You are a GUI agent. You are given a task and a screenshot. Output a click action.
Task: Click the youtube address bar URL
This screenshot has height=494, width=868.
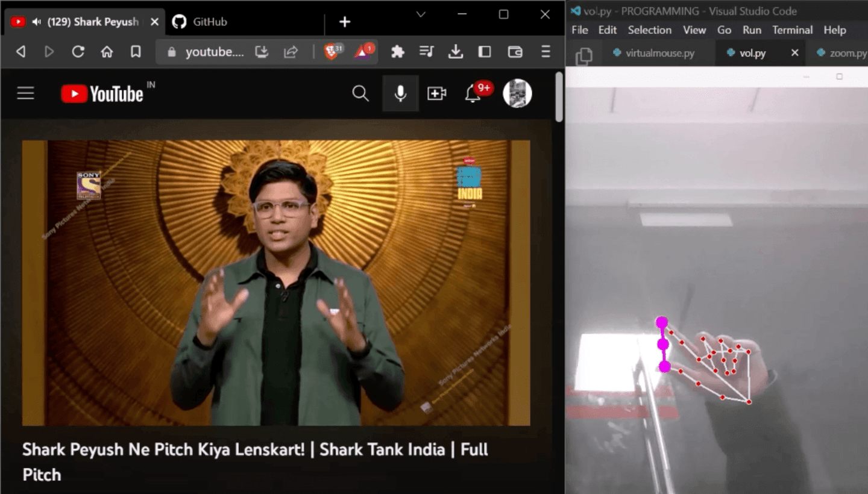(x=215, y=52)
